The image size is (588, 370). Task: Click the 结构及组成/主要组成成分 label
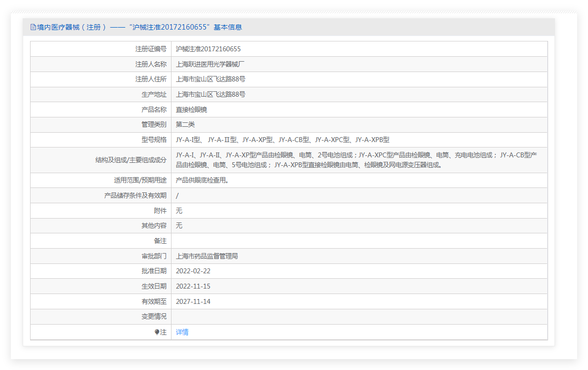(131, 160)
